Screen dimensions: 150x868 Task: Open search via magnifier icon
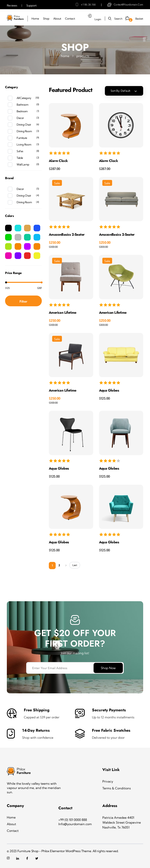[x=110, y=19]
